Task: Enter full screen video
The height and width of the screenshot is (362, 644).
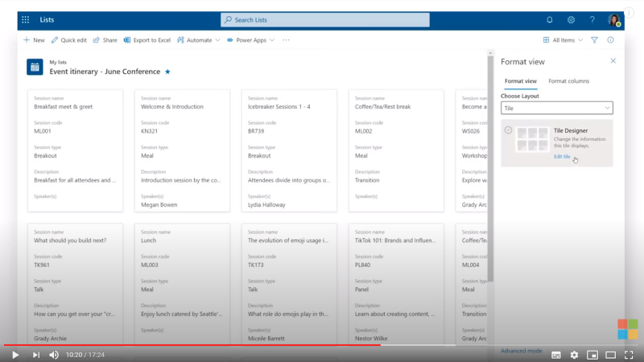Action: click(x=629, y=355)
